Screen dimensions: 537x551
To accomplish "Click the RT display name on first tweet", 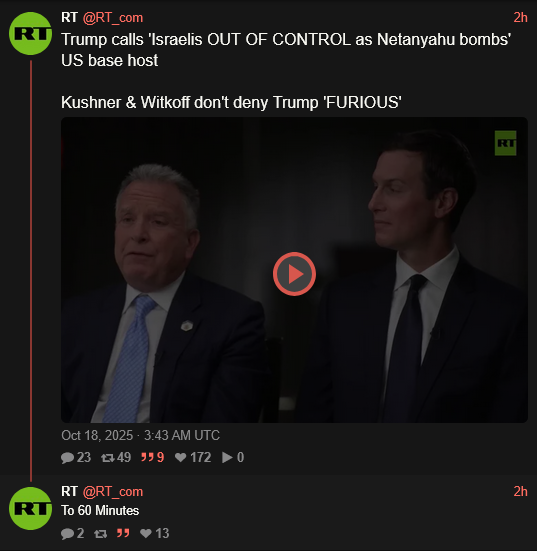I will (69, 18).
